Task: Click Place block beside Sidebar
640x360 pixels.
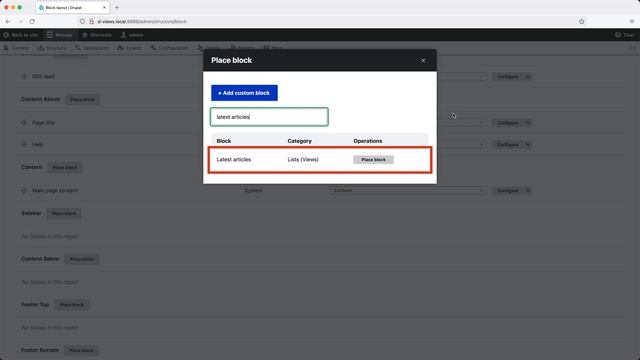Action: pyautogui.click(x=64, y=213)
